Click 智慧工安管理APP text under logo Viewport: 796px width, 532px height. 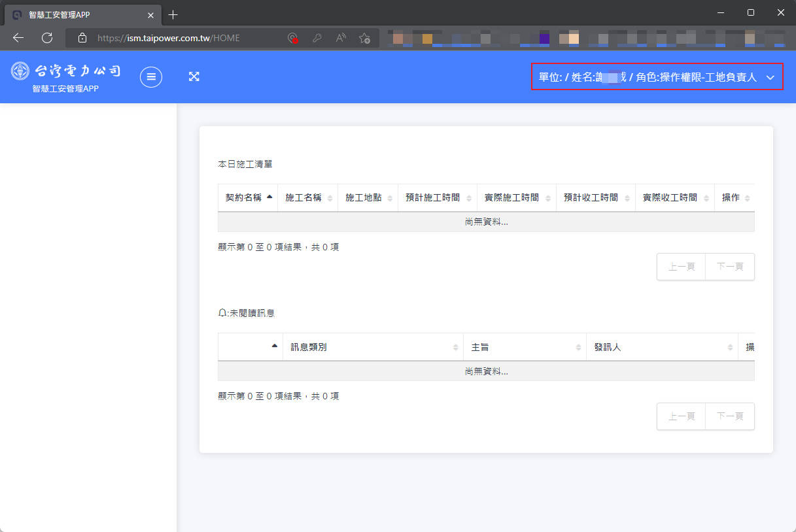coord(65,89)
